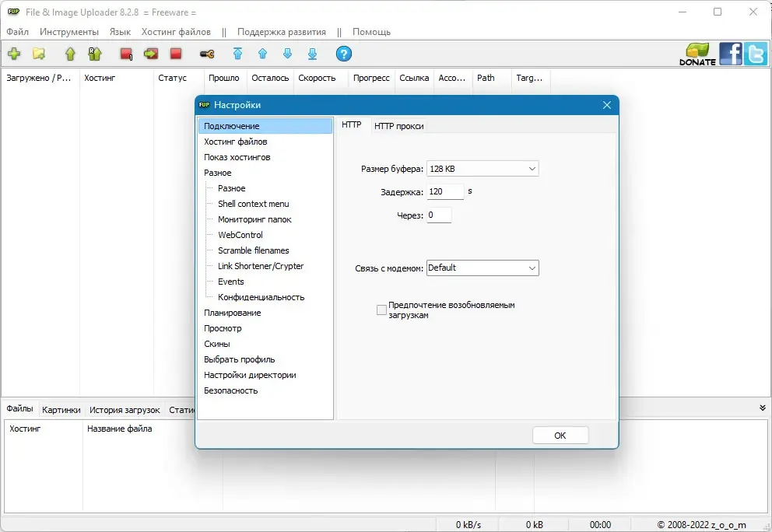Enable Предпочтение возобновляемым загрузкам checkbox

click(x=381, y=310)
